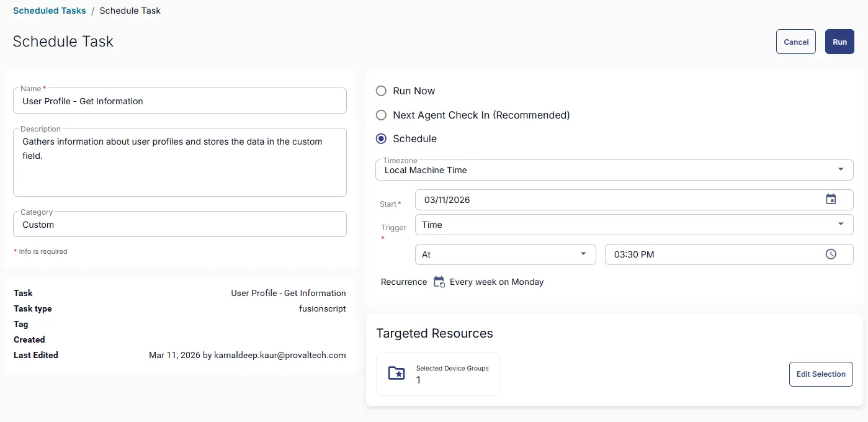Select the Schedule radio button
This screenshot has width=868, height=422.
(382, 139)
